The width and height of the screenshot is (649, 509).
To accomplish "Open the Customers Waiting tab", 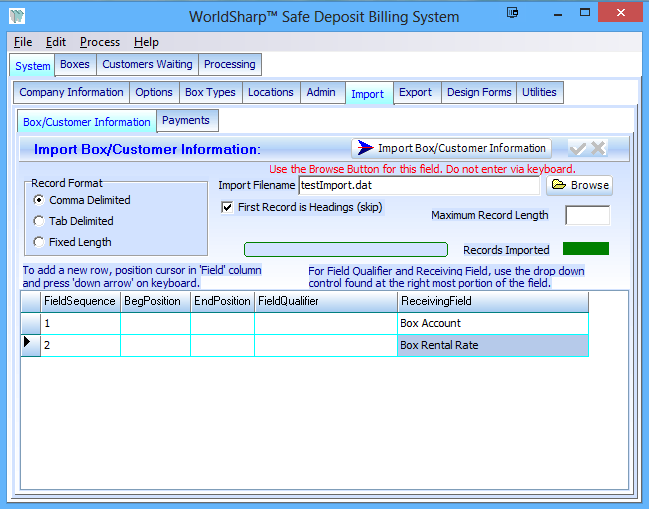I will [x=147, y=64].
